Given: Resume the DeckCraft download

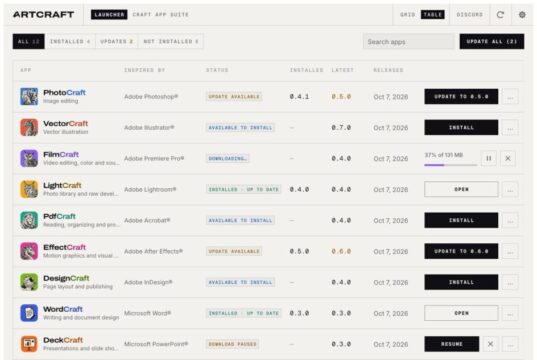Looking at the screenshot, I should coord(452,344).
